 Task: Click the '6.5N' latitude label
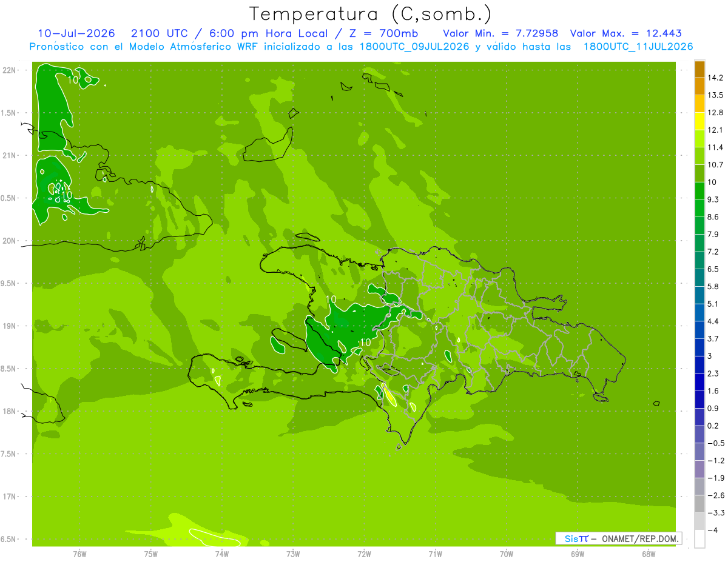tap(8, 539)
